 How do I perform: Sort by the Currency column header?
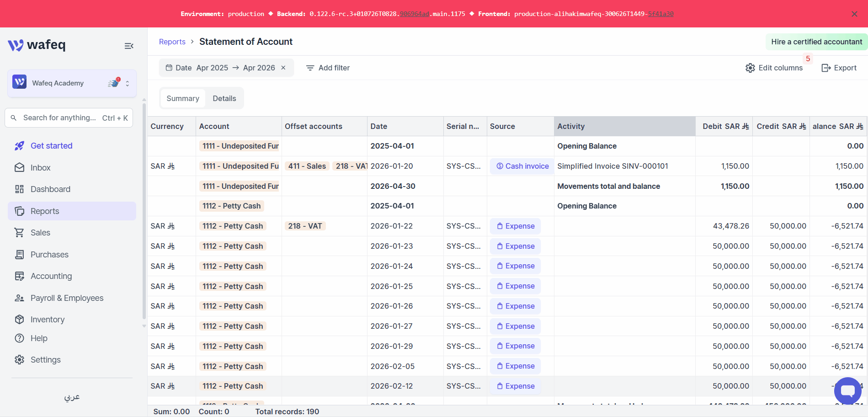171,126
